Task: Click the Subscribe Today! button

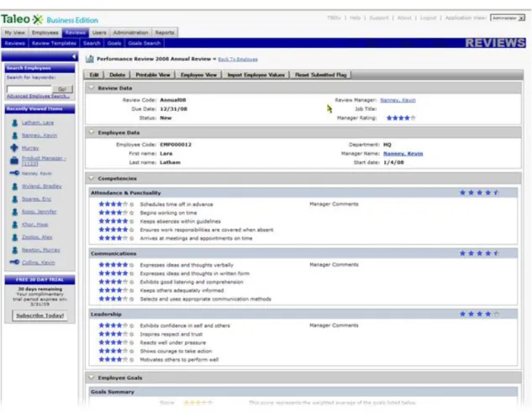Action: click(40, 315)
